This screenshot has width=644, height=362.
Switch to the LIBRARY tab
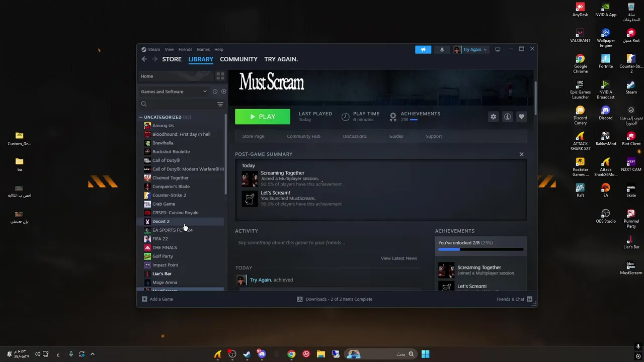click(x=201, y=59)
